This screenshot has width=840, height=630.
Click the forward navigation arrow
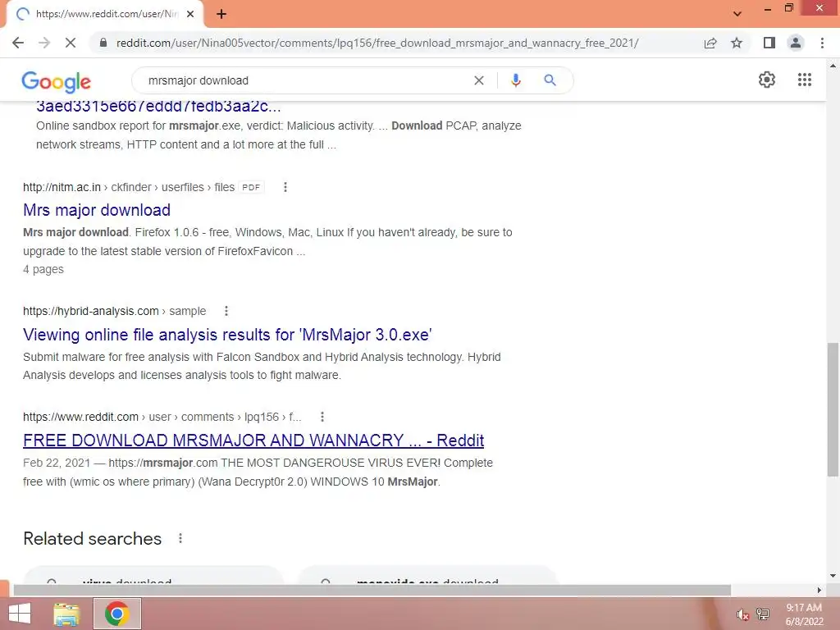(x=44, y=43)
